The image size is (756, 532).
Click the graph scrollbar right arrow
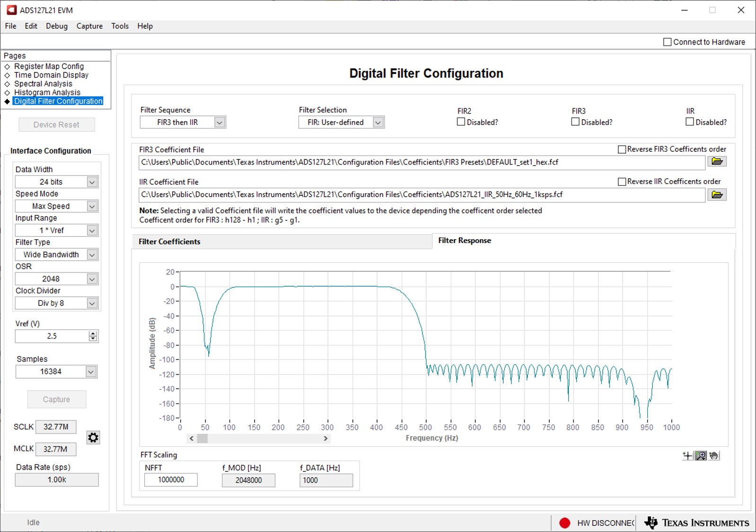[325, 438]
